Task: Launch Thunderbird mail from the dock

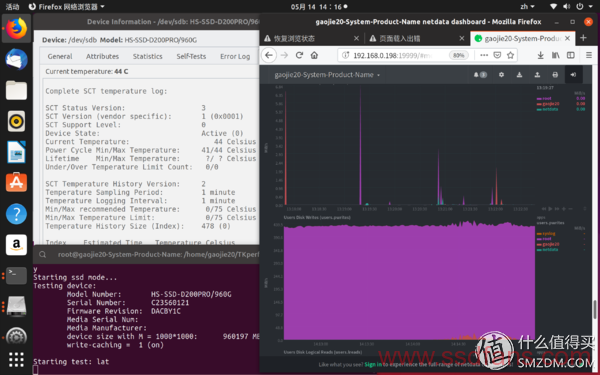Action: [16, 60]
